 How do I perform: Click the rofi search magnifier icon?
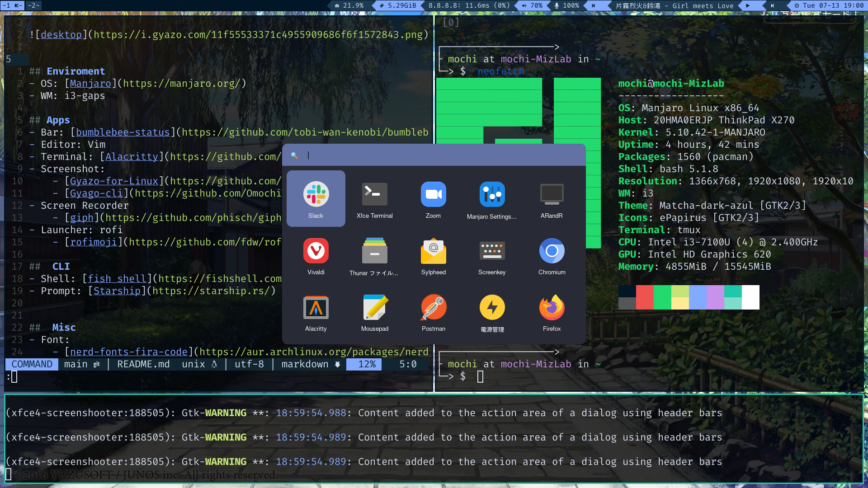click(294, 155)
